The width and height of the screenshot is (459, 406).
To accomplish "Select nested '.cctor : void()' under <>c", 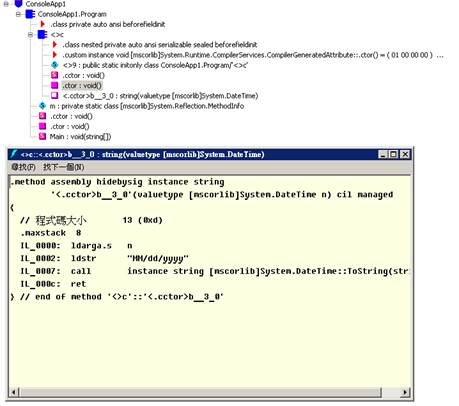I will pos(83,75).
